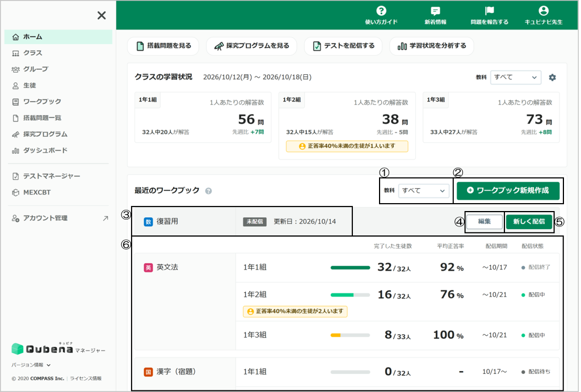Click help icon beside 最近のワークブック
Image resolution: width=581 pixels, height=392 pixels.
click(x=209, y=191)
